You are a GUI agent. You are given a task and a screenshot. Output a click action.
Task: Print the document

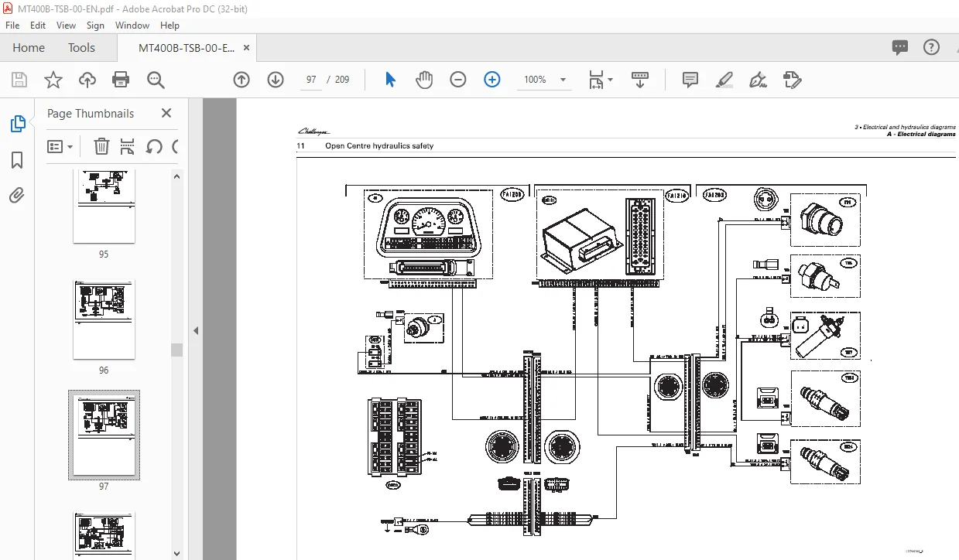tap(121, 80)
